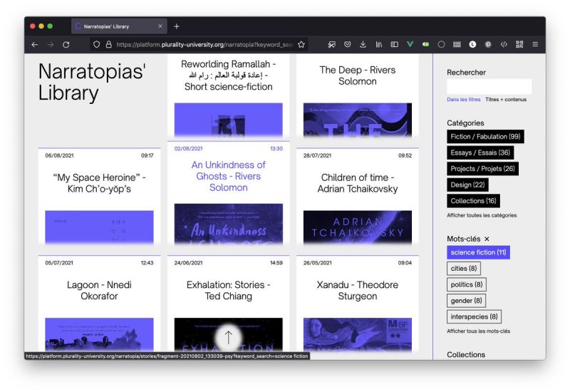
Task: Show the Firefox library icon
Action: (x=379, y=44)
